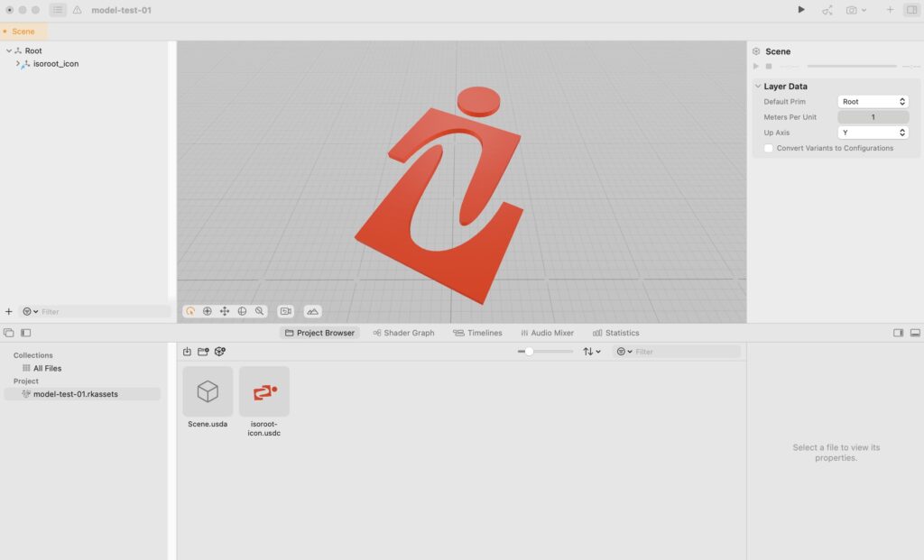
Task: Play the scene from the top toolbar
Action: click(801, 9)
